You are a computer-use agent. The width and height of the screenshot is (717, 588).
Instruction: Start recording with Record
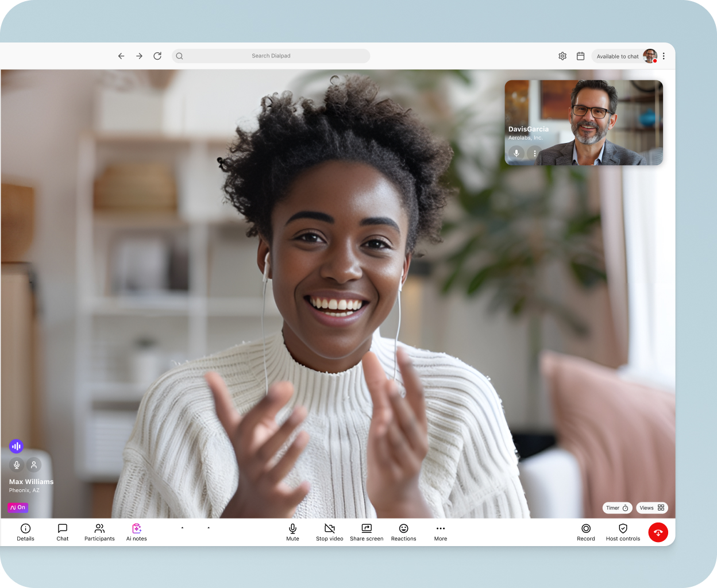586,532
